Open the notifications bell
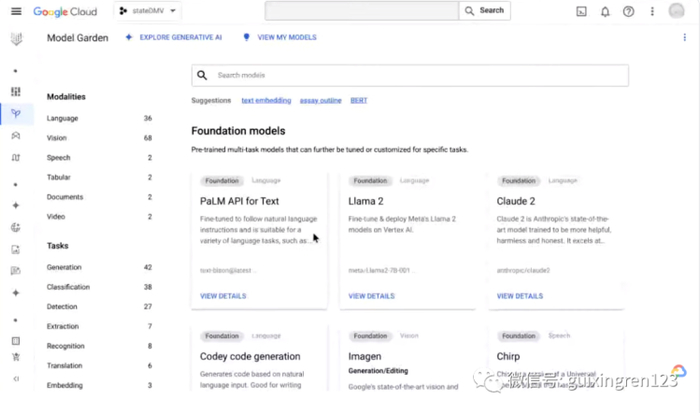This screenshot has width=700, height=413. (605, 11)
